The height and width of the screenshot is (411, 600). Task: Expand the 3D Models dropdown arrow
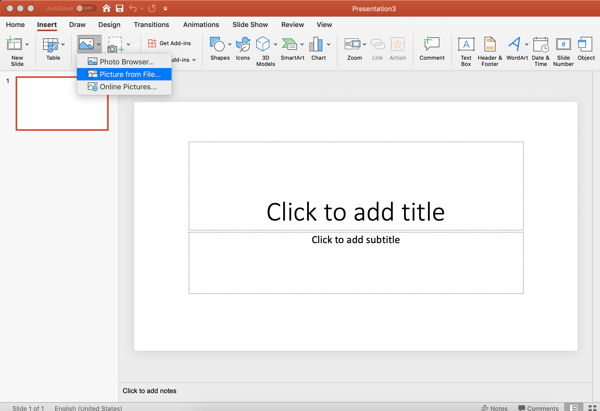(x=275, y=44)
